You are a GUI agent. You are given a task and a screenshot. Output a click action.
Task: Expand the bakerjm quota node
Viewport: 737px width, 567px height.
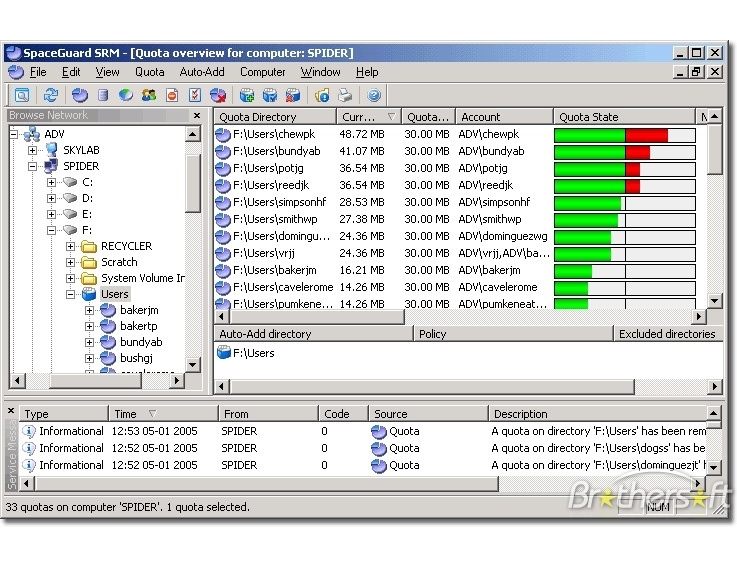pyautogui.click(x=89, y=311)
